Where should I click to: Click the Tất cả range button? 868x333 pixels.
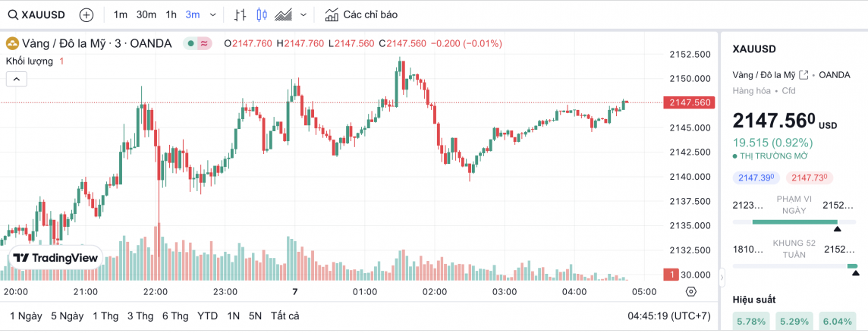[x=285, y=316]
